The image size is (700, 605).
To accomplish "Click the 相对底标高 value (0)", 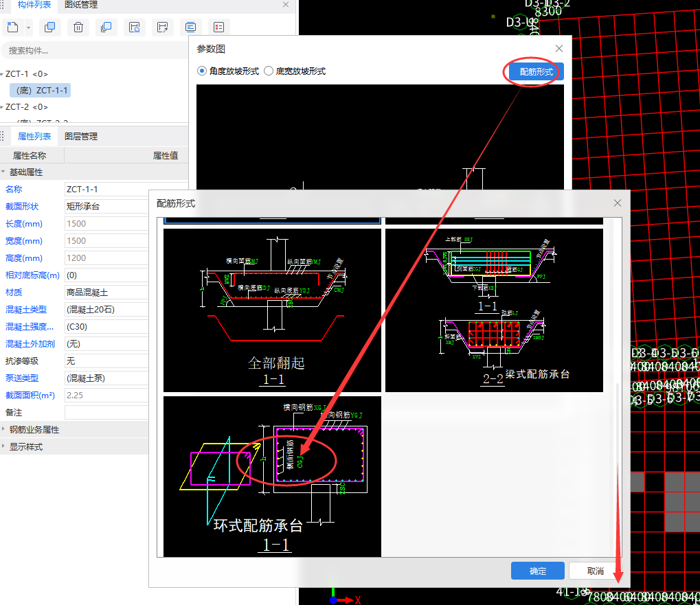I will [106, 275].
